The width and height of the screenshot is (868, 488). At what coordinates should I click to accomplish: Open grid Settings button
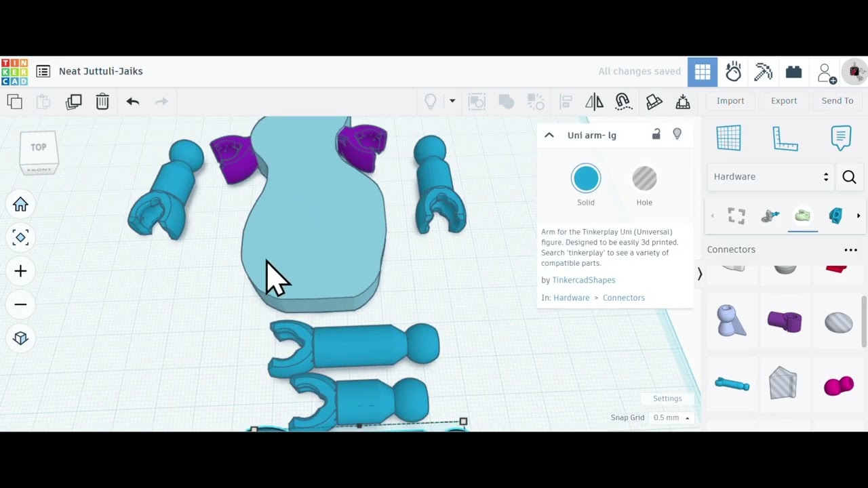(667, 399)
